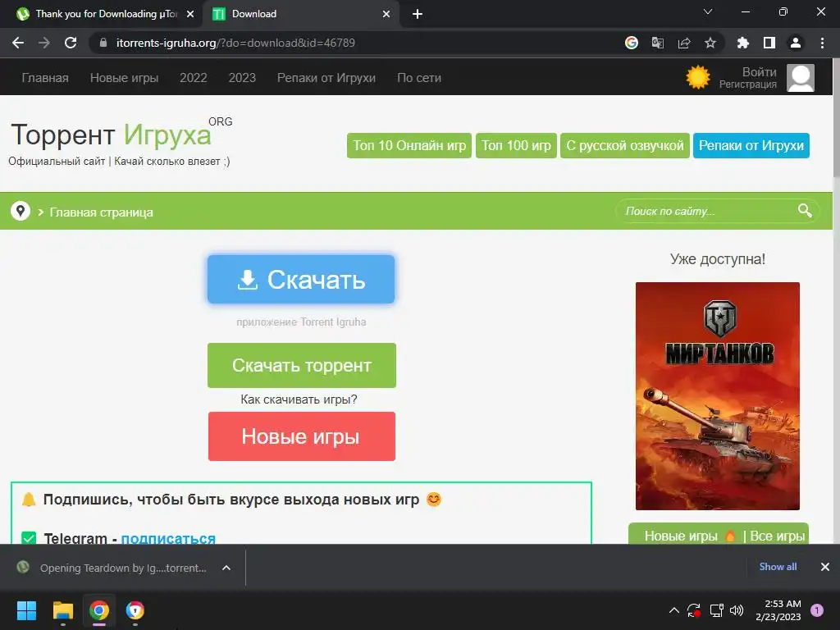Open the Chrome three-dot menu
Screen dimensions: 840x630
pyautogui.click(x=822, y=43)
